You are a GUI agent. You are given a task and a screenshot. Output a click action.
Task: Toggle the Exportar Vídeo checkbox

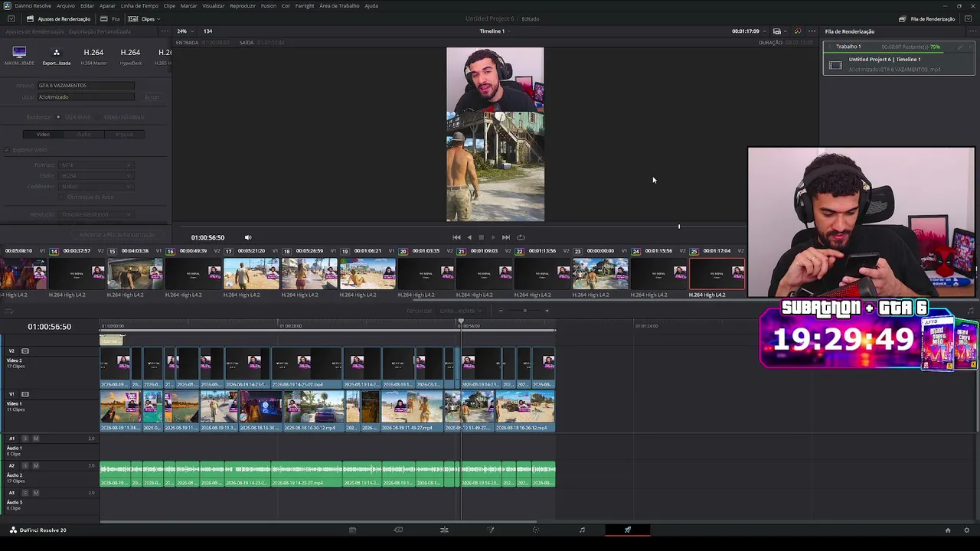[7, 150]
